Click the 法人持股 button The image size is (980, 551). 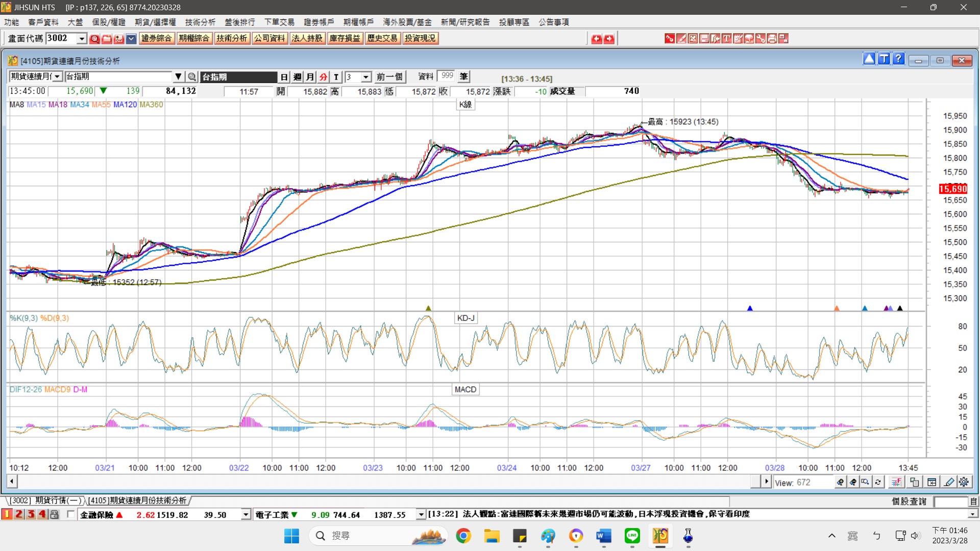click(307, 38)
